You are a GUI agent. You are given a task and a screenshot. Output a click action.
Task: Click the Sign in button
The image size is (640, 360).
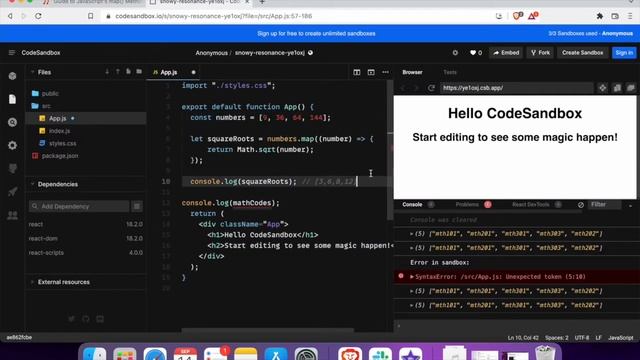coord(624,53)
